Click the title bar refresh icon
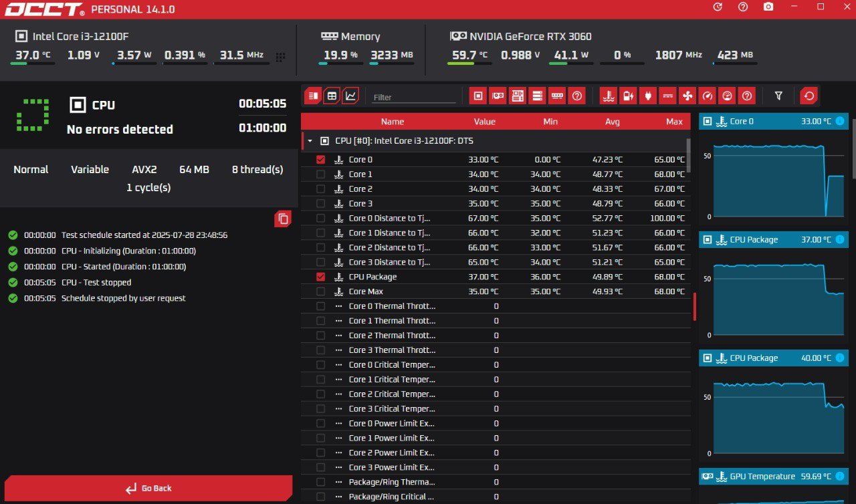 click(x=718, y=7)
